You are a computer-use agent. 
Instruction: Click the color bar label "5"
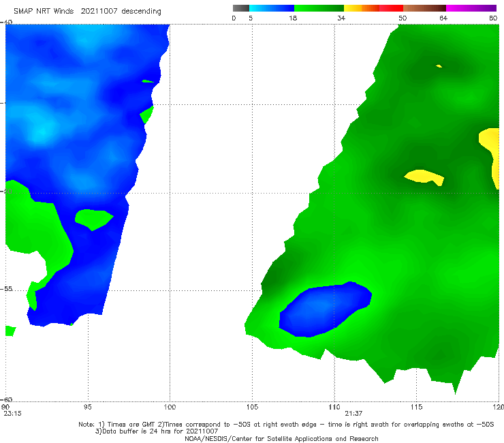(251, 18)
